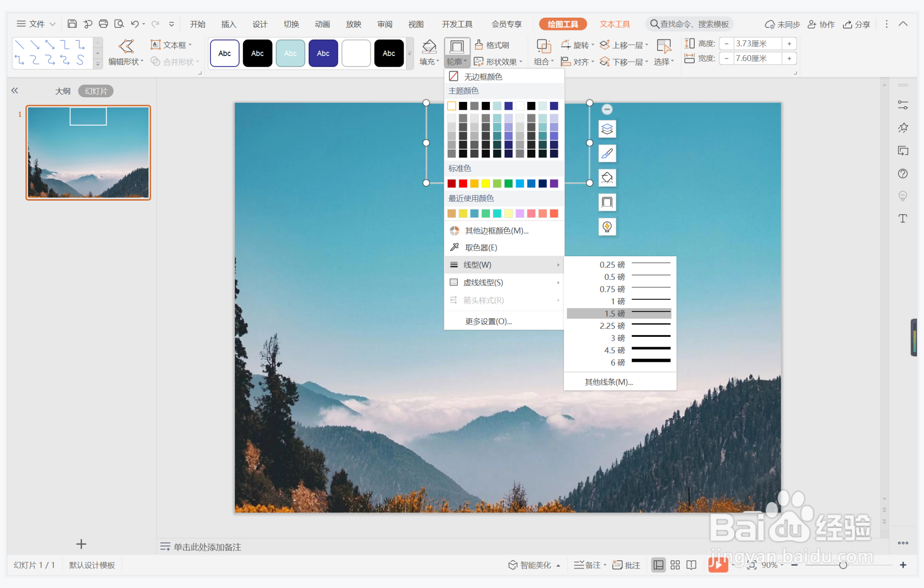Pick the red standard color swatch
Viewport: 924px width, 588px height.
pos(463,183)
